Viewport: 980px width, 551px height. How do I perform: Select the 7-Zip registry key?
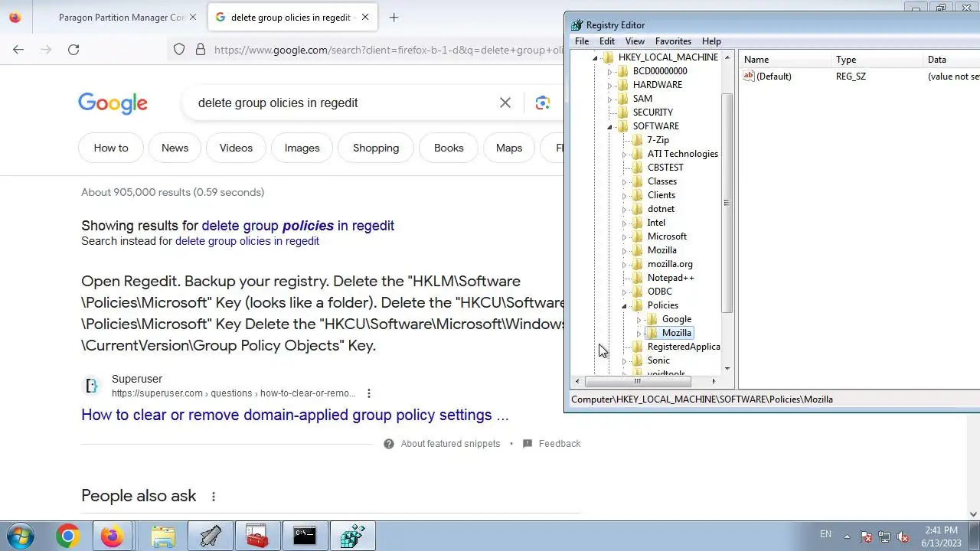[x=658, y=140]
